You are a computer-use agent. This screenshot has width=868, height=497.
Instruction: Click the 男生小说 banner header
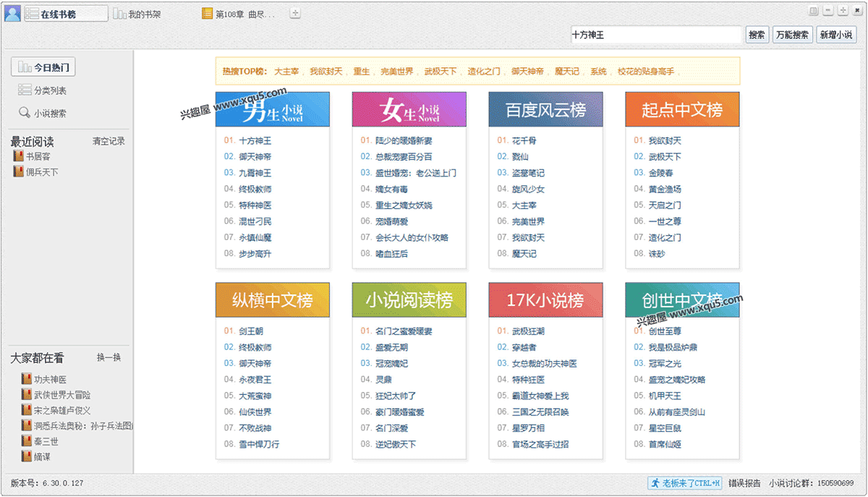(x=273, y=109)
